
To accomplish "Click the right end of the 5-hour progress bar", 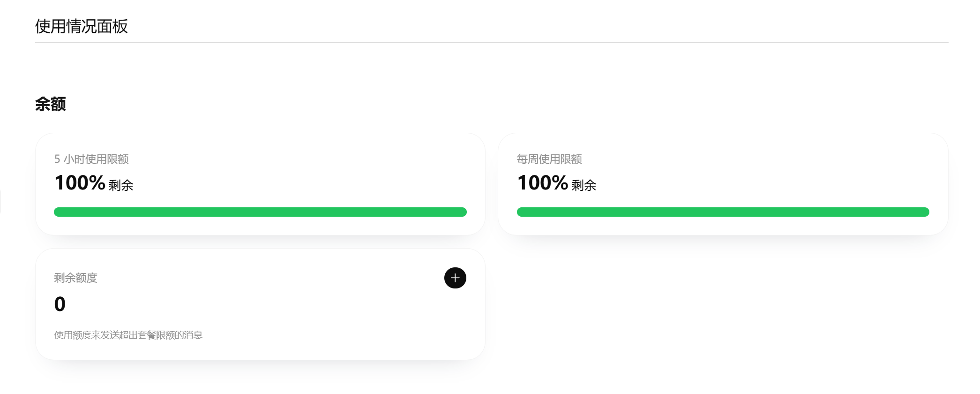I will tap(462, 212).
